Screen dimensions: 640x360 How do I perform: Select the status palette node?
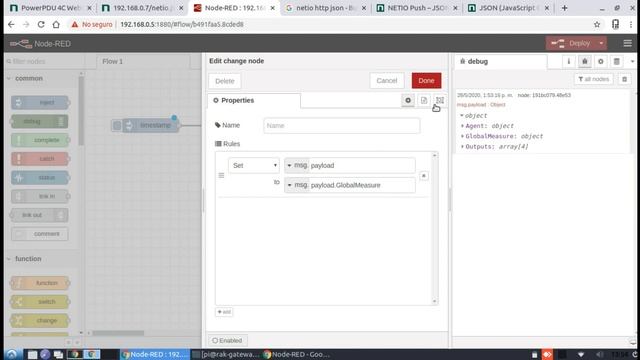tap(40, 178)
